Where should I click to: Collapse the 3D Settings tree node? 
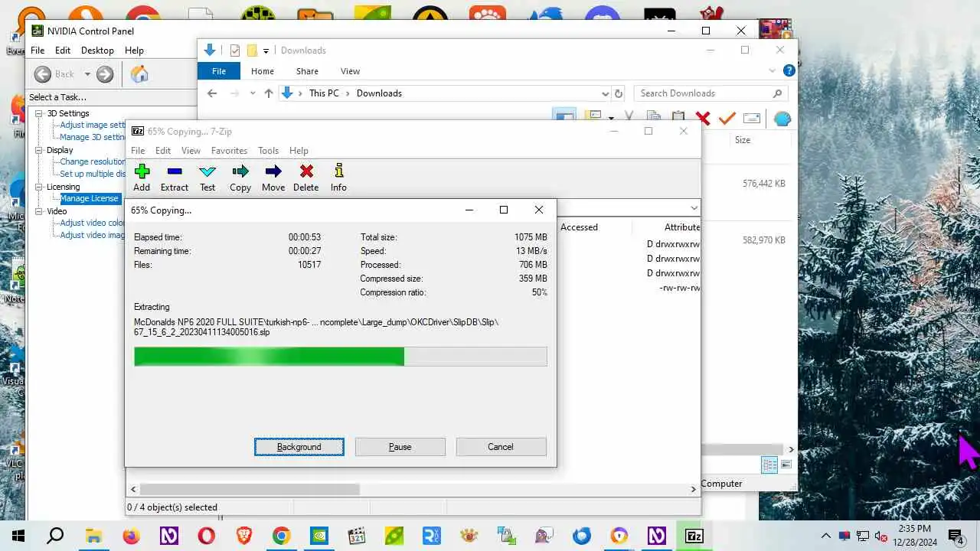[x=39, y=113]
